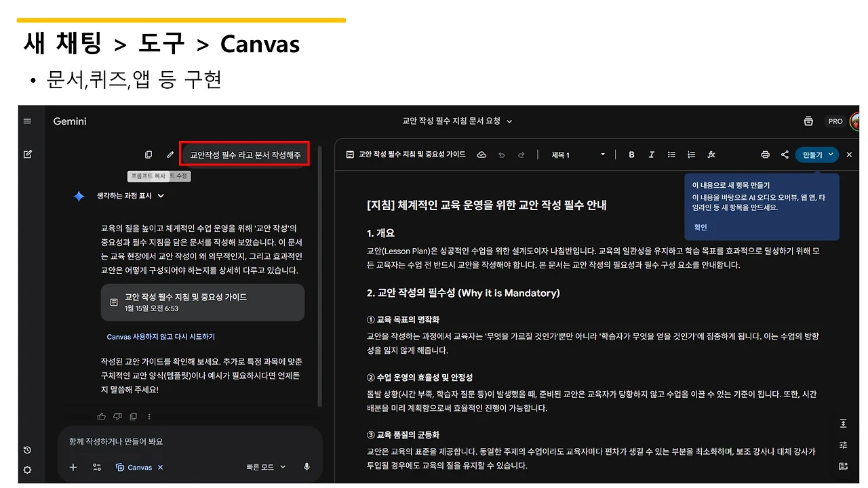Insert a bulleted list

tap(671, 155)
